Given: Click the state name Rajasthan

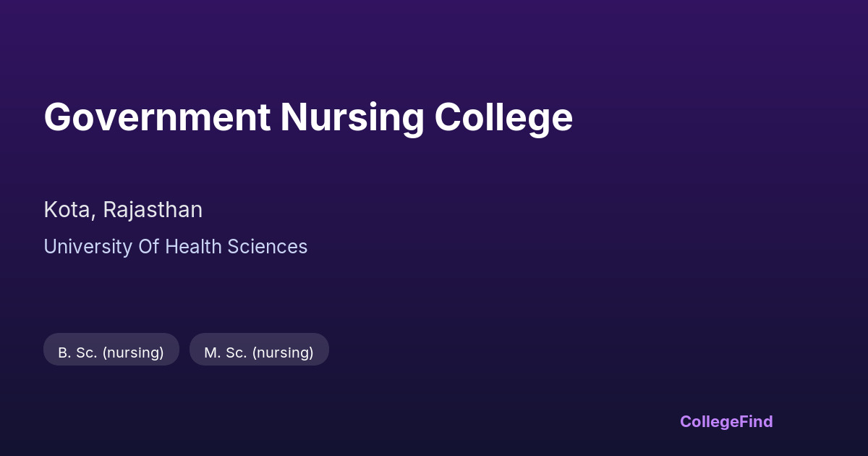Looking at the screenshot, I should coord(153,210).
